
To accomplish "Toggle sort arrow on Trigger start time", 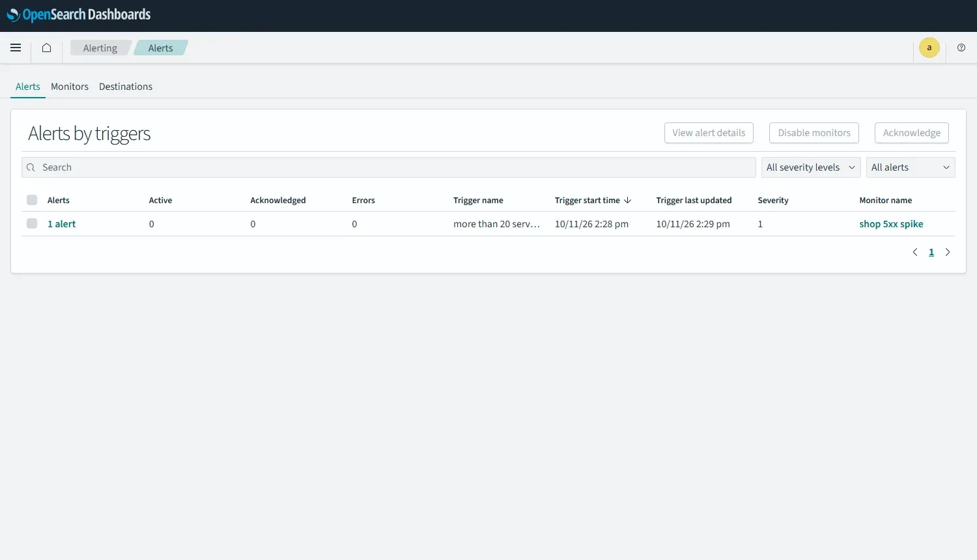I will click(628, 200).
